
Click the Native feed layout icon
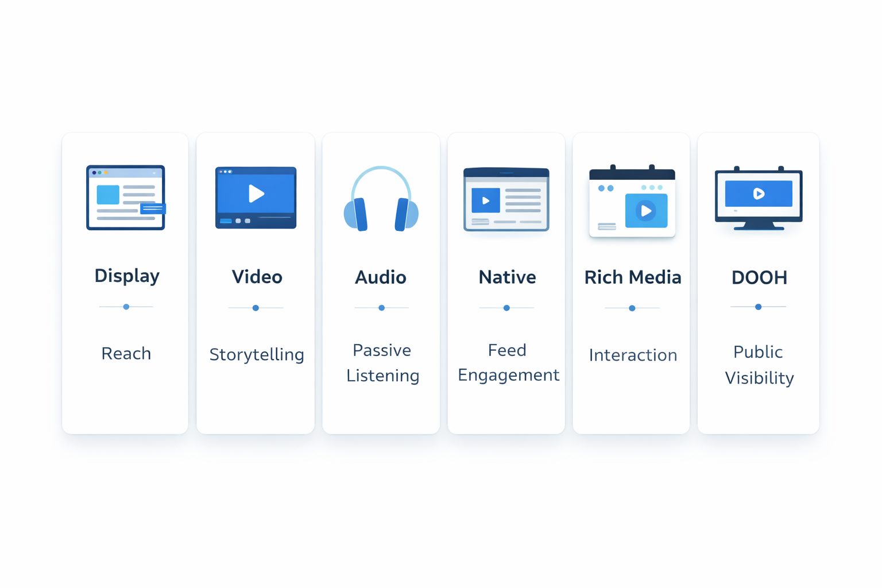point(506,199)
